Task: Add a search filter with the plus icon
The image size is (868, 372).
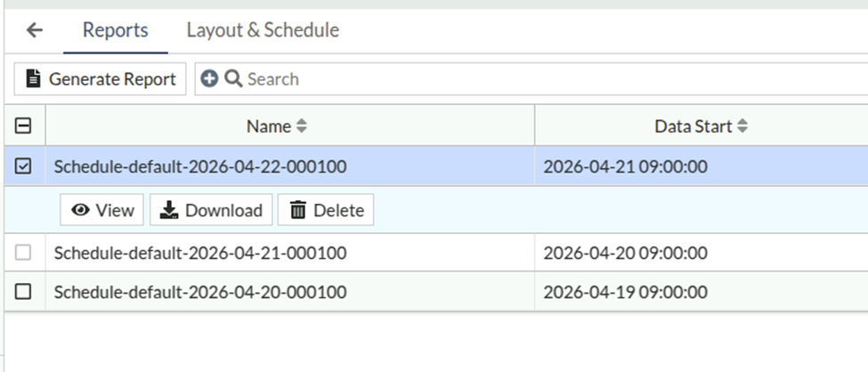Action: pos(209,79)
